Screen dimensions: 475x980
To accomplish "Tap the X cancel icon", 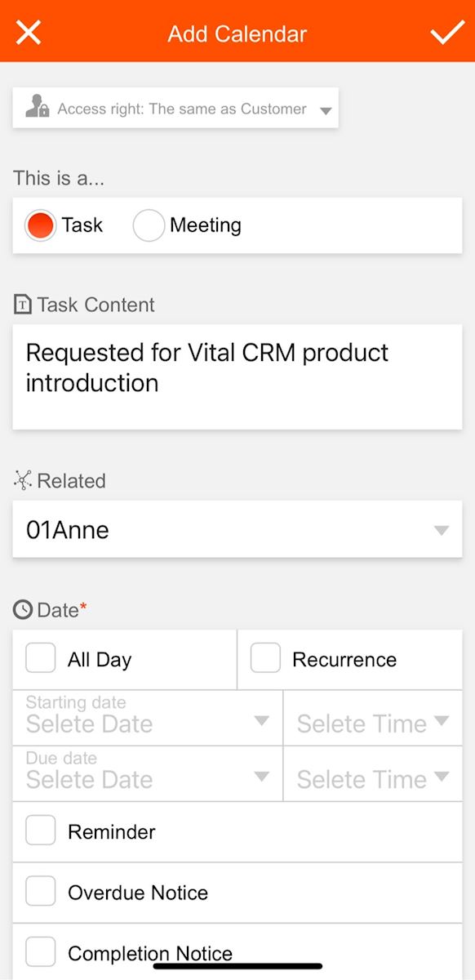I will [29, 33].
